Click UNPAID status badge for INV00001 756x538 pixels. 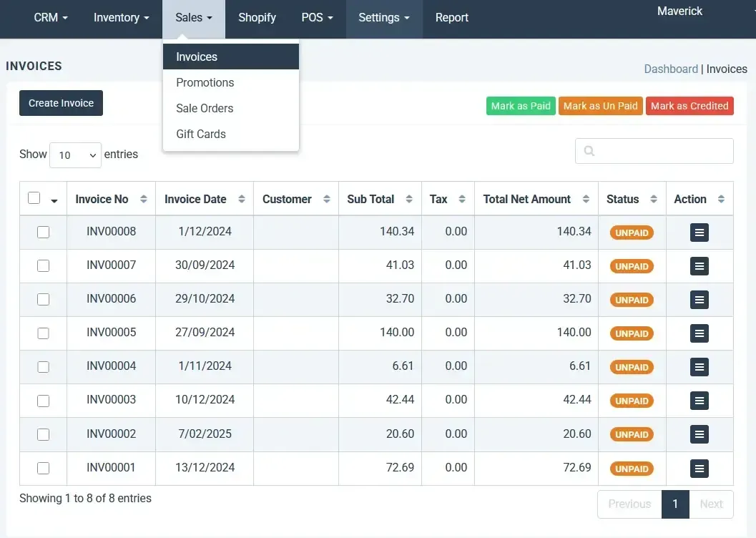tap(632, 469)
